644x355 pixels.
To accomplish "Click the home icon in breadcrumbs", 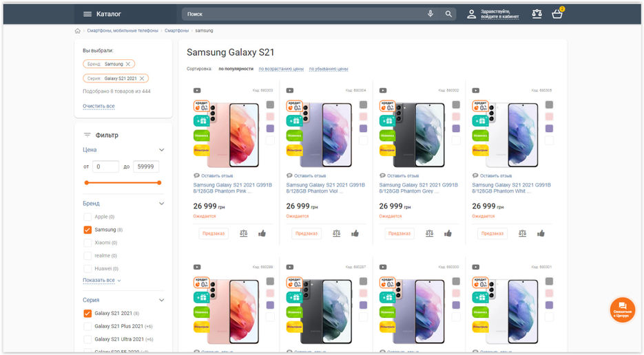I will (x=78, y=31).
